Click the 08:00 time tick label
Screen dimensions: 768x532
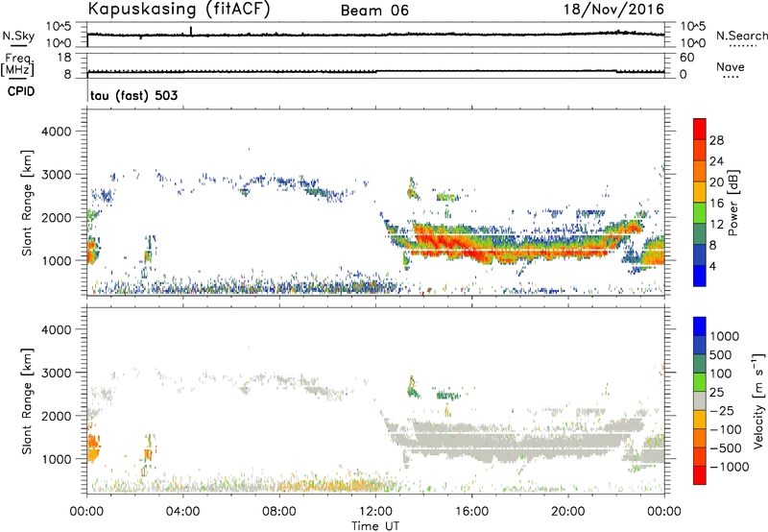(x=279, y=512)
